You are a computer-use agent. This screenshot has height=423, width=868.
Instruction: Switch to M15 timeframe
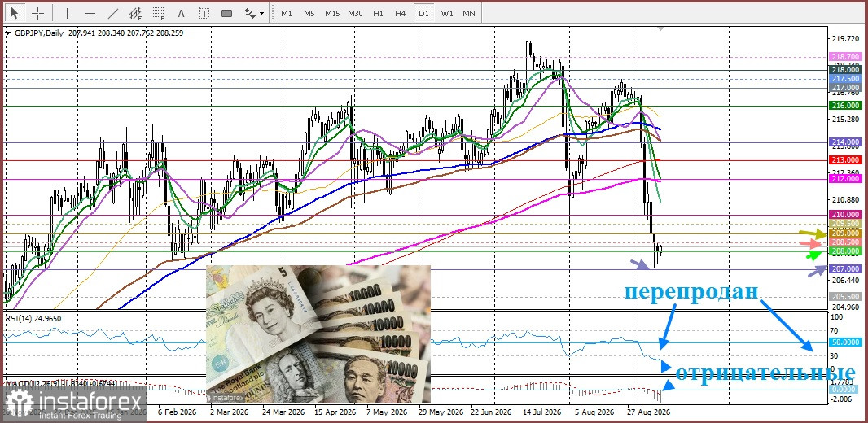tap(332, 13)
